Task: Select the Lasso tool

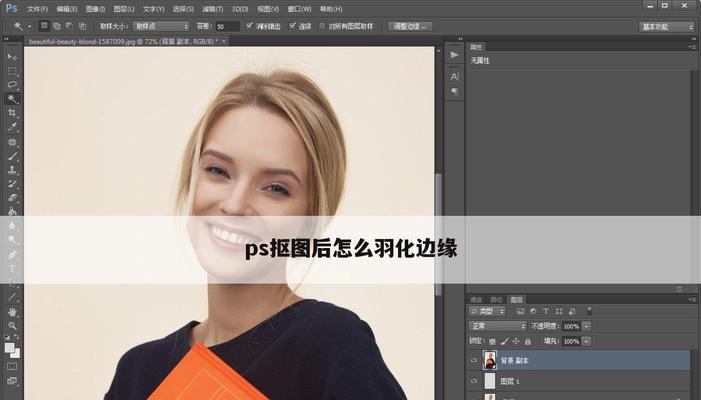Action: 12,84
